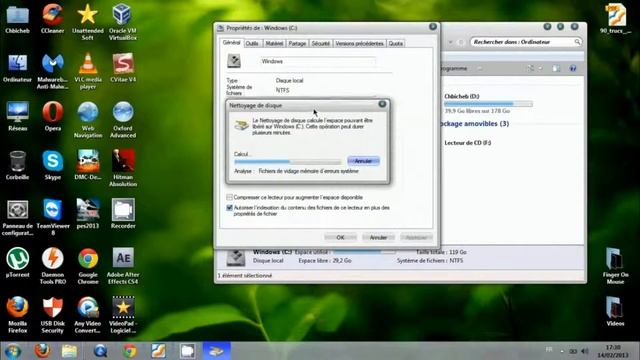Open Chbicheb folder desktop icon

click(17, 18)
